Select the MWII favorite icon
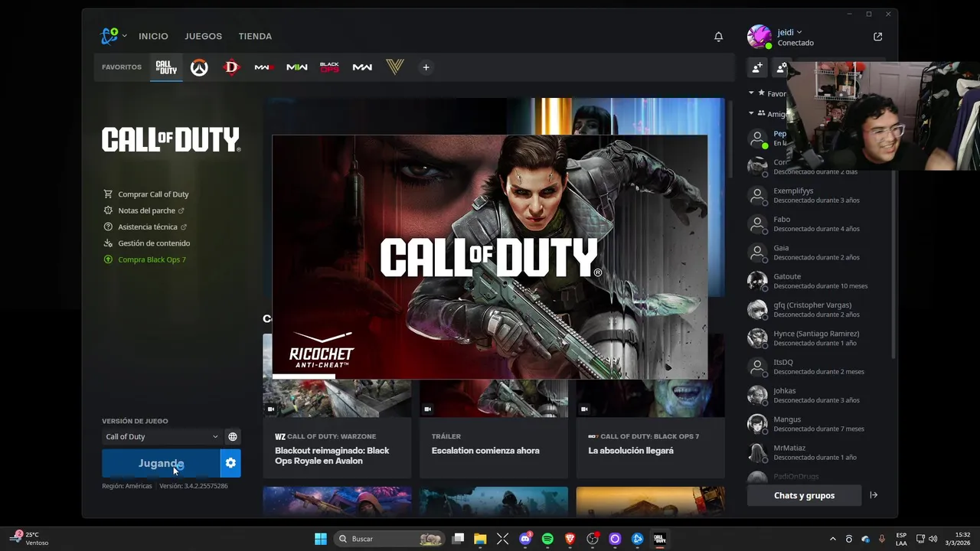The width and height of the screenshot is (980, 551). (297, 67)
